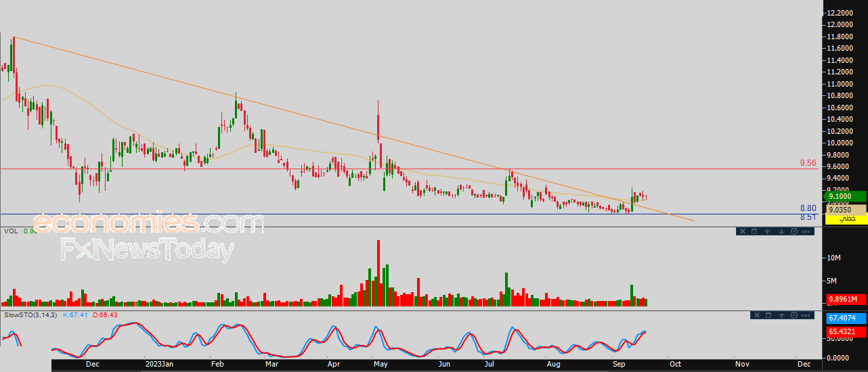Click the yellow خطي label on price axis
868x372 pixels.
[846, 219]
